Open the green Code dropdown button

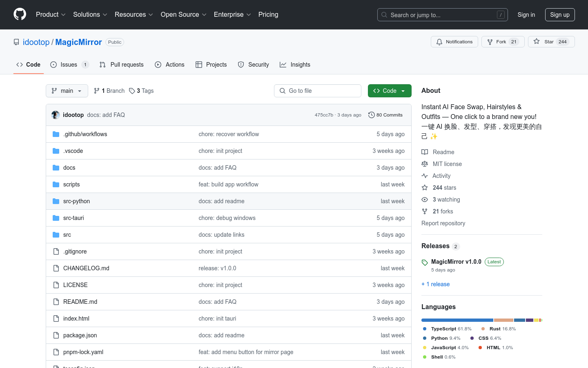pyautogui.click(x=390, y=91)
